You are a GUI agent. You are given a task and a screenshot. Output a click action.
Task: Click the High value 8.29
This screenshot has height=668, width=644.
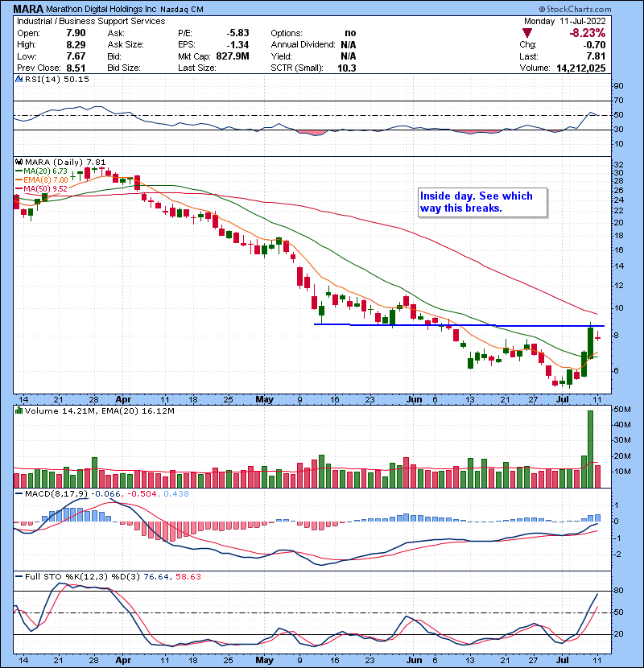(76, 45)
